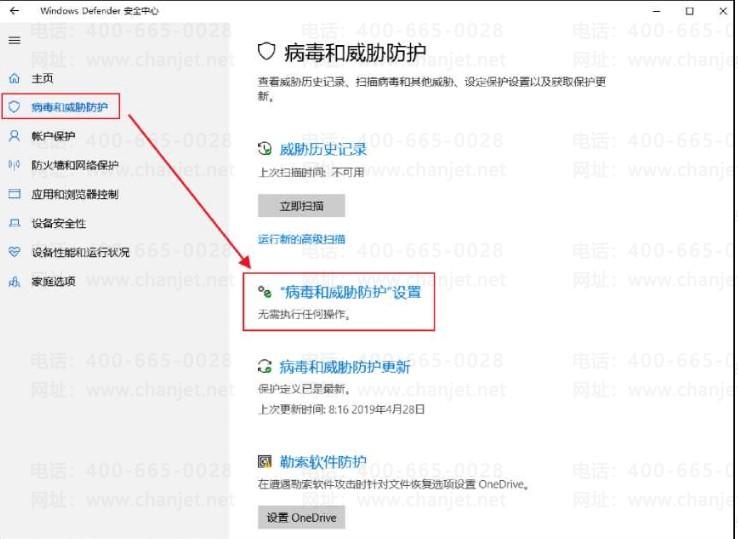
Task: Minimize the Windows Defender window
Action: [657, 10]
